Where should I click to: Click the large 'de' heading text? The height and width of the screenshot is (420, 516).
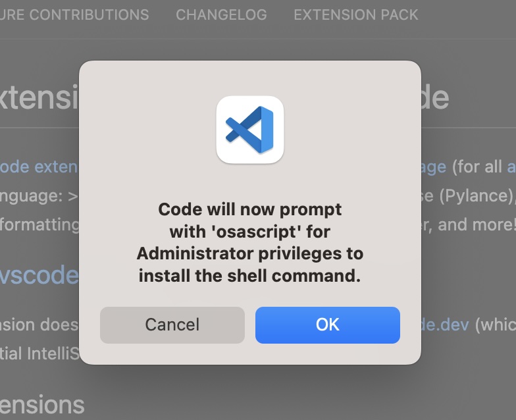435,97
